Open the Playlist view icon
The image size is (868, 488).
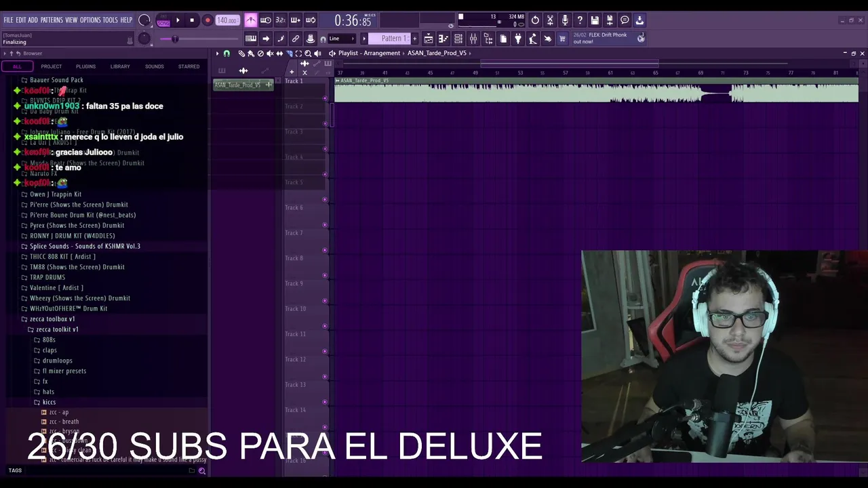[x=429, y=39]
